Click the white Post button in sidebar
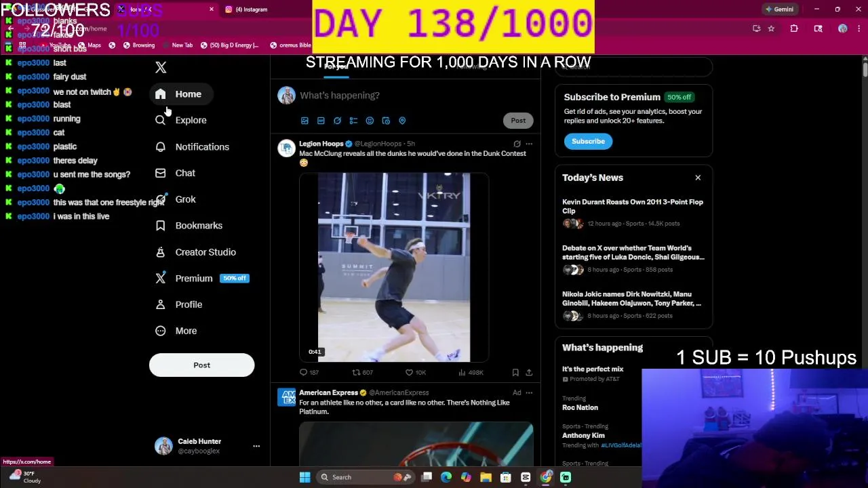The height and width of the screenshot is (488, 868). tap(201, 365)
